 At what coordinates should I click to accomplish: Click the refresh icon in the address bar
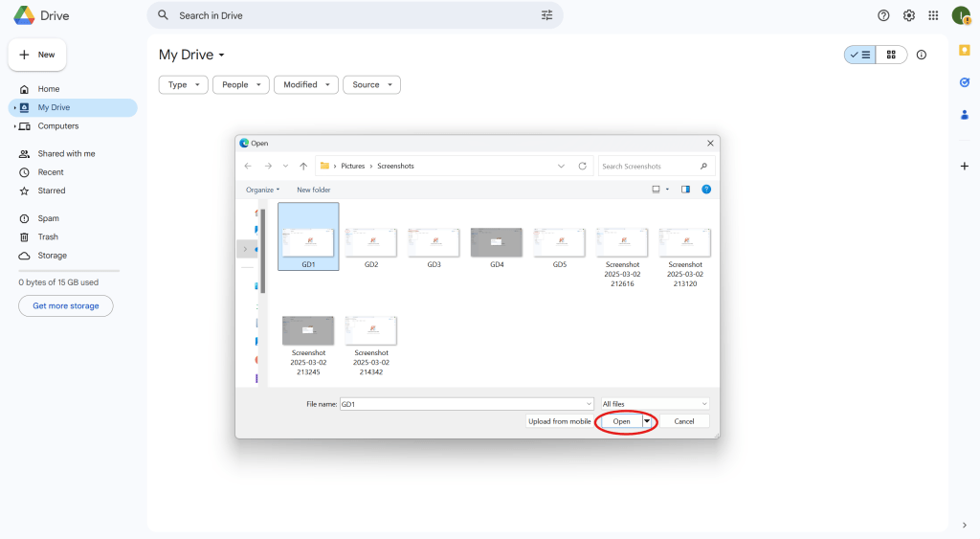(584, 166)
